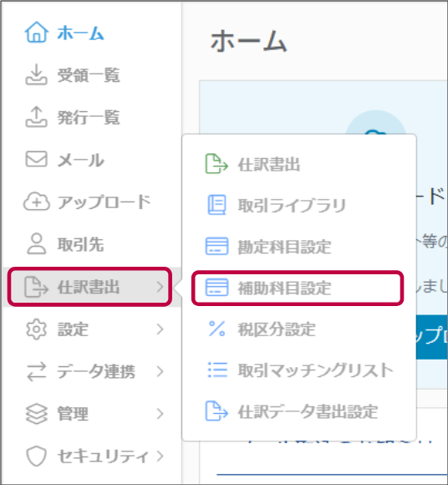The height and width of the screenshot is (485, 448).
Task: Click the 取引ライブラリ book icon
Action: click(216, 205)
